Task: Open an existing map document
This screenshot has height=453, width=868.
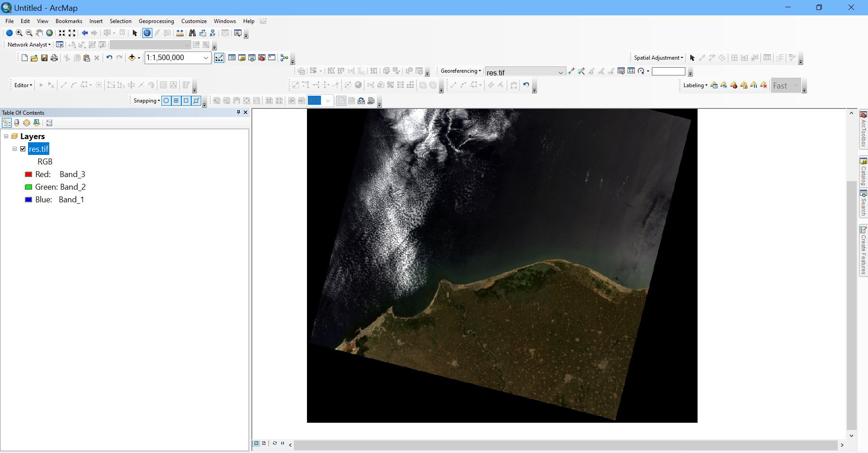Action: 34,58
